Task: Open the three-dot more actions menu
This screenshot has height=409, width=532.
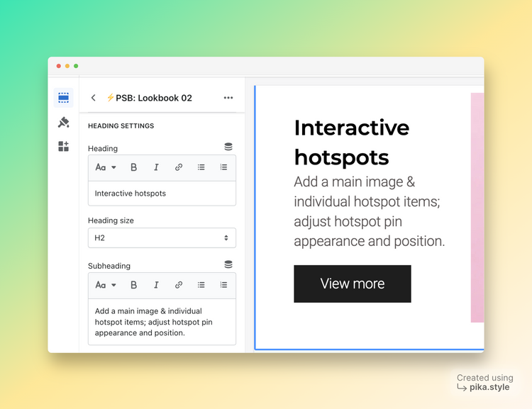Action: 228,98
